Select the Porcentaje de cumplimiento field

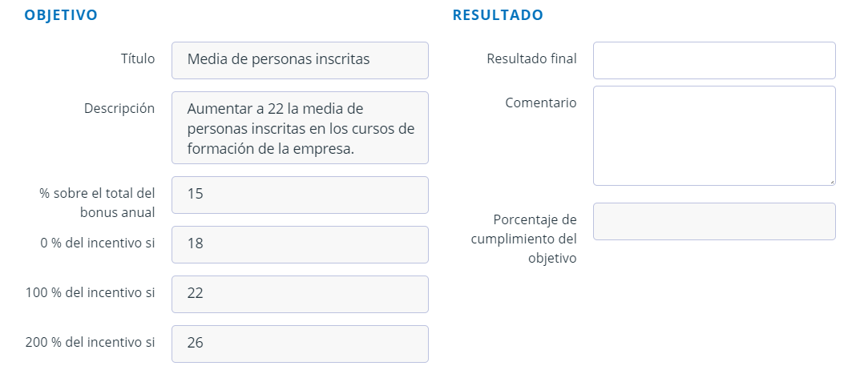tap(713, 221)
